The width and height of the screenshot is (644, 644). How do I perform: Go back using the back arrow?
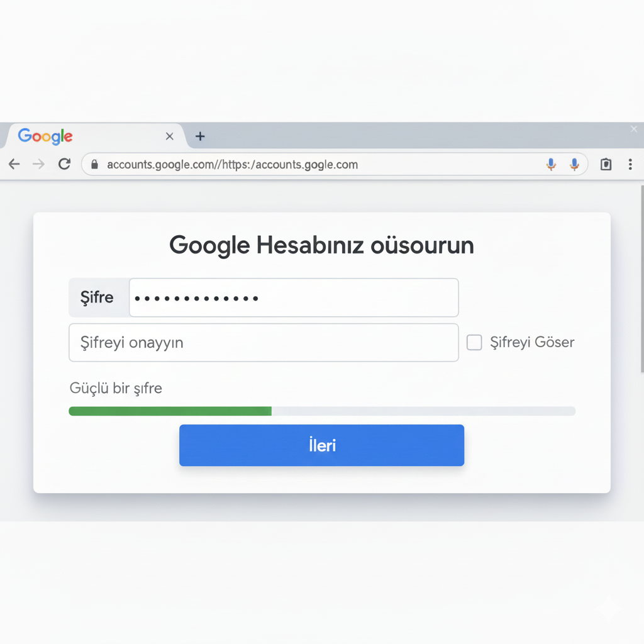tap(14, 164)
